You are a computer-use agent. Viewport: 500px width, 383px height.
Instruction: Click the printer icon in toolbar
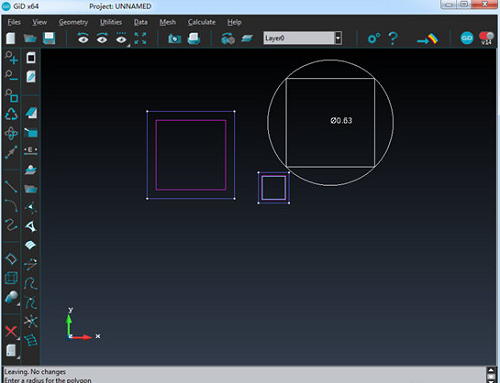(194, 38)
